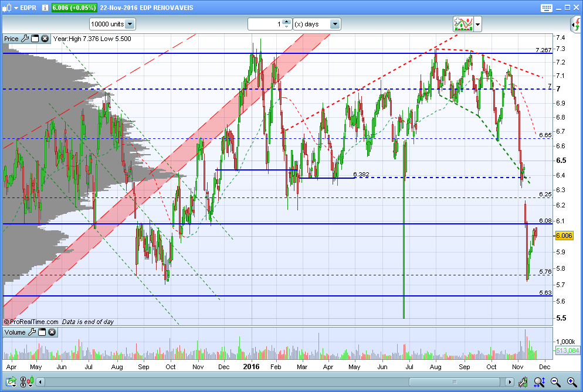Click the Volume panel label
The height and width of the screenshot is (392, 583).
click(x=15, y=332)
